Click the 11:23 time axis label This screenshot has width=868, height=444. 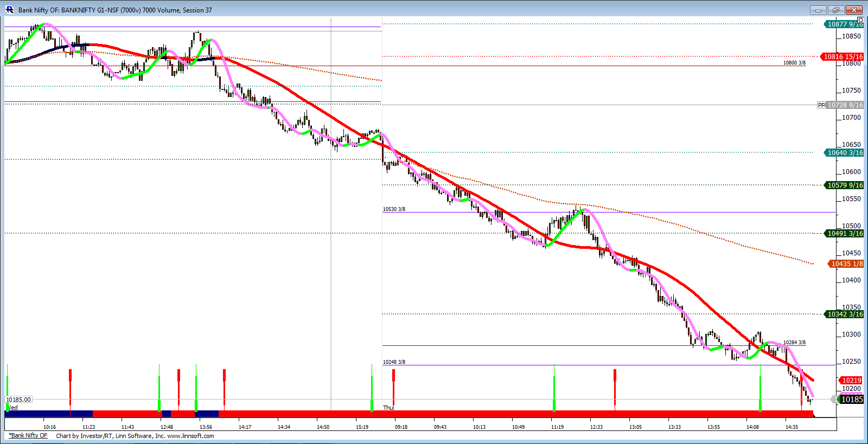[88, 427]
